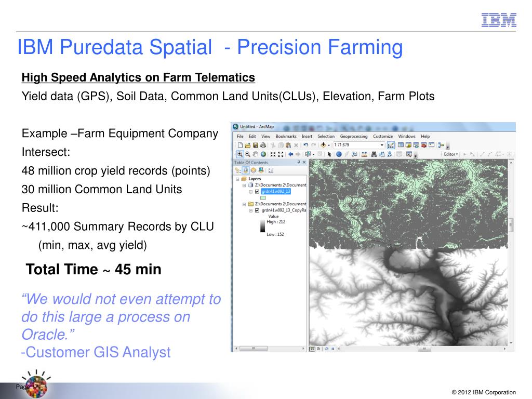Viewport: 532px width, 399px height.
Task: Open the Bookmarks menu
Action: pyautogui.click(x=286, y=137)
